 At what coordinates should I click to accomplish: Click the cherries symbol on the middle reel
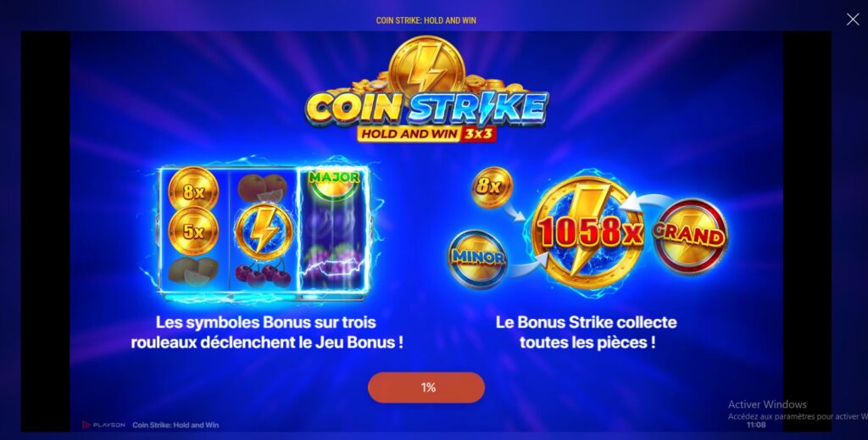pyautogui.click(x=264, y=274)
